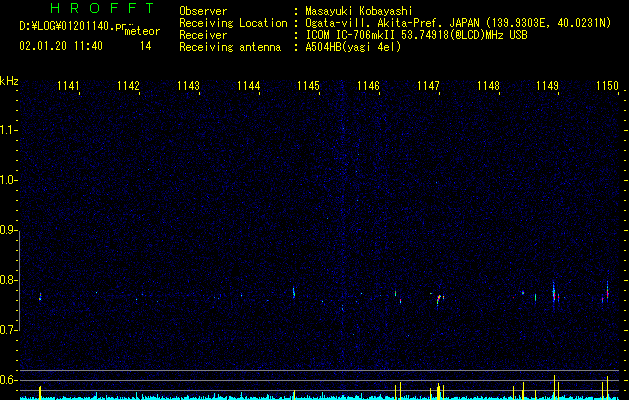Click the 1143 time axis label

tap(189, 86)
